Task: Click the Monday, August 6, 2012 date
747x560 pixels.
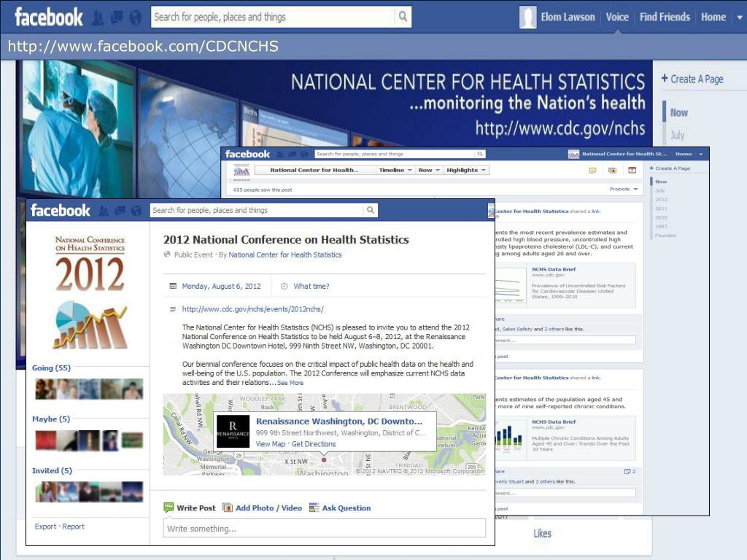Action: tap(221, 286)
